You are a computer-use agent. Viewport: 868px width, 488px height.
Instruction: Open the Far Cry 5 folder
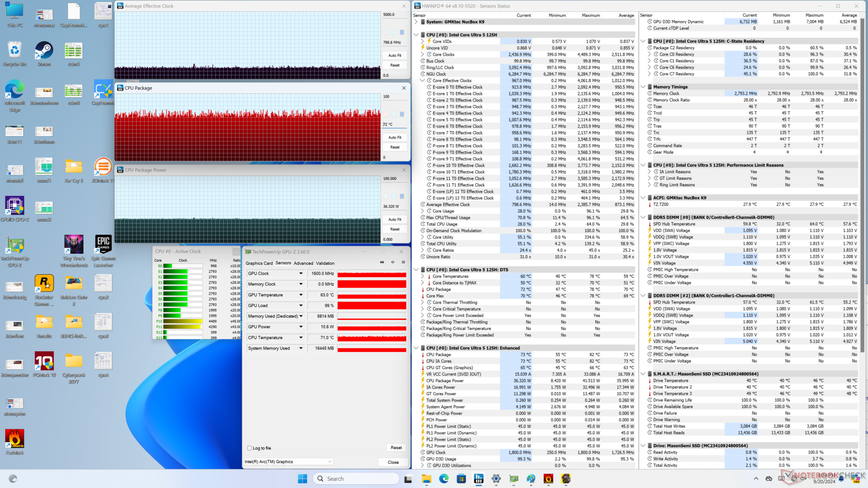pyautogui.click(x=74, y=170)
